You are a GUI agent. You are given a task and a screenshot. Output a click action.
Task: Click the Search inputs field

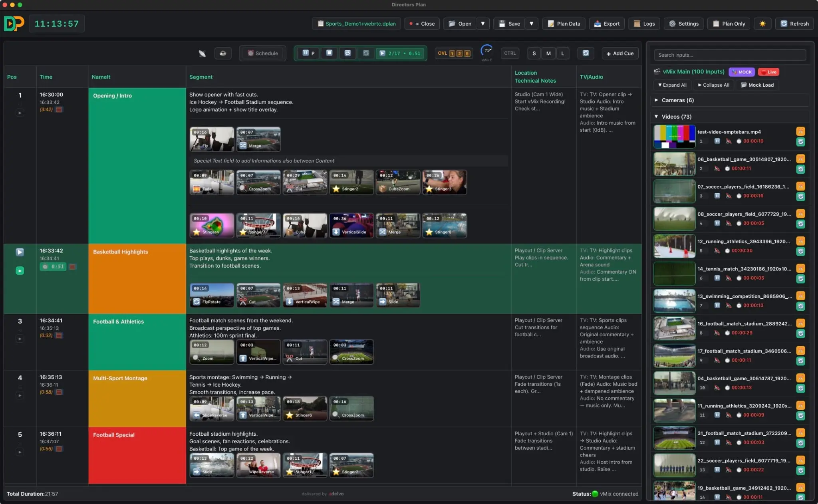[730, 55]
